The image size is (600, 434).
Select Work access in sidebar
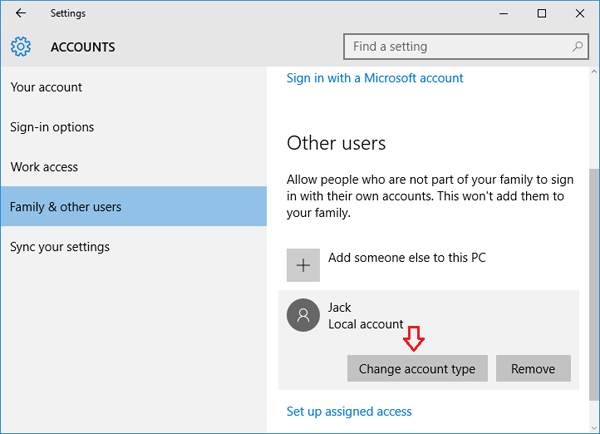pos(44,167)
